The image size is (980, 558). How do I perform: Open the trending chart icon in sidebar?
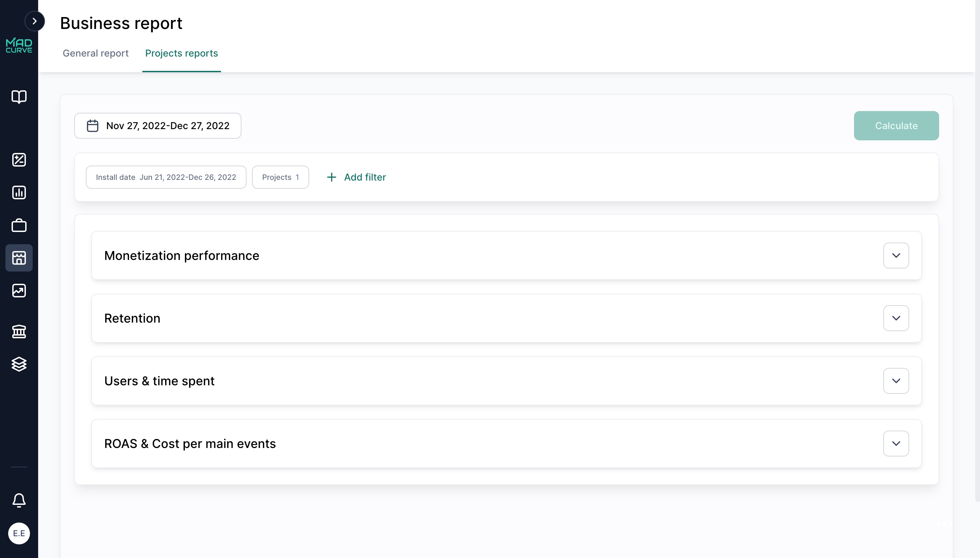19,291
